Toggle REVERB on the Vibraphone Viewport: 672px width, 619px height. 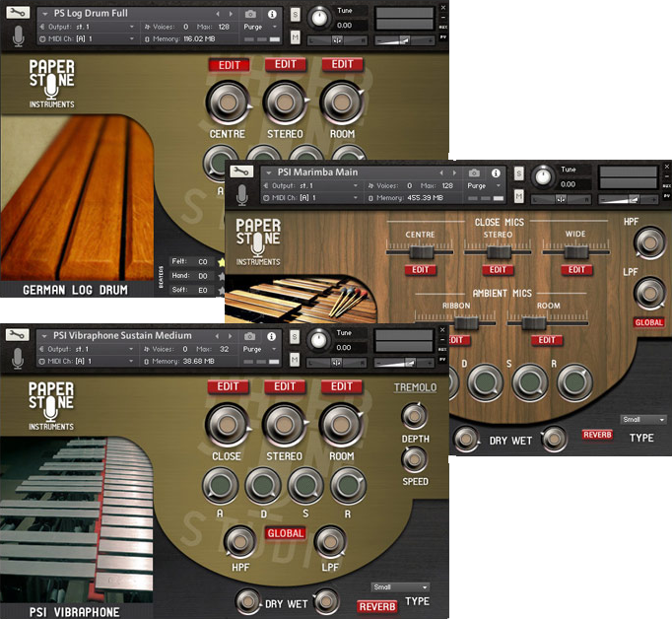[x=377, y=606]
